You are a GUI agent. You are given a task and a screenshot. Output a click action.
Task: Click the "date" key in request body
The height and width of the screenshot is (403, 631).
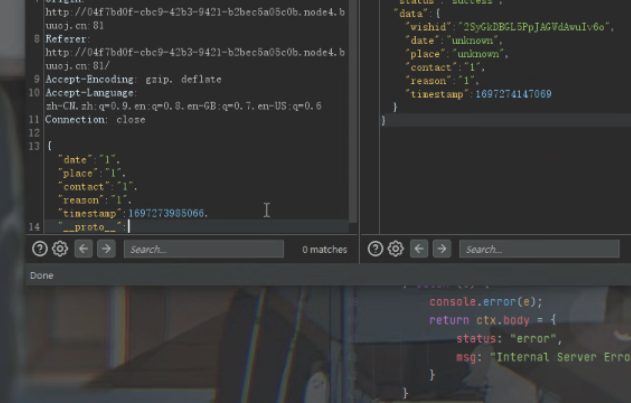(75, 160)
